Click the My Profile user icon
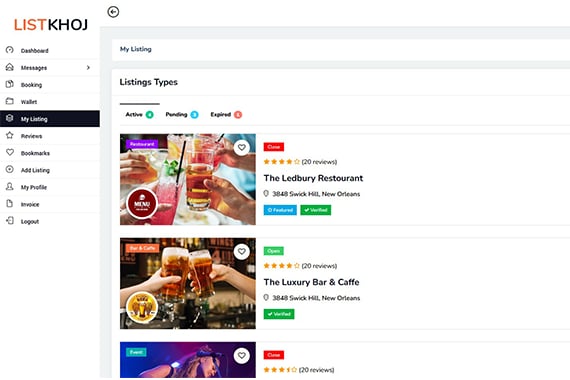Viewport: 570px width, 380px height. (x=10, y=187)
